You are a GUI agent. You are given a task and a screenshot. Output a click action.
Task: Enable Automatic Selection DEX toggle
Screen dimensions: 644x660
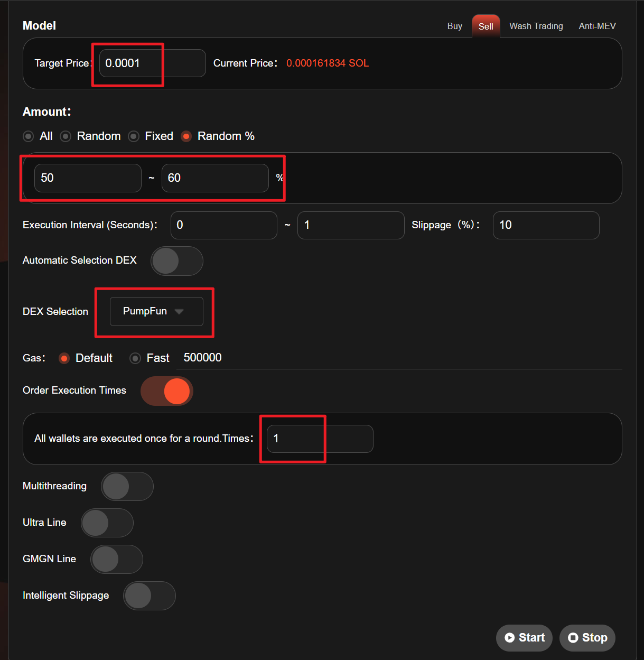[x=176, y=261]
